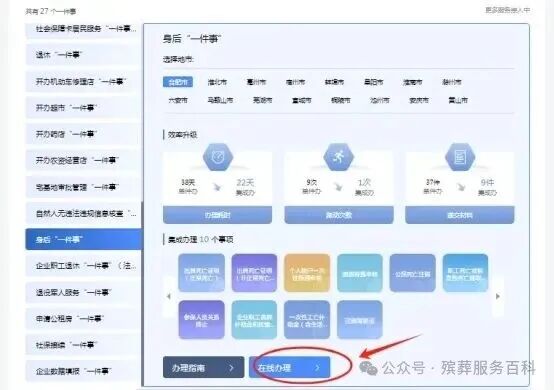Image resolution: width=554 pixels, height=390 pixels.
Task: Select 芜湖市 city option
Action: pos(263,100)
